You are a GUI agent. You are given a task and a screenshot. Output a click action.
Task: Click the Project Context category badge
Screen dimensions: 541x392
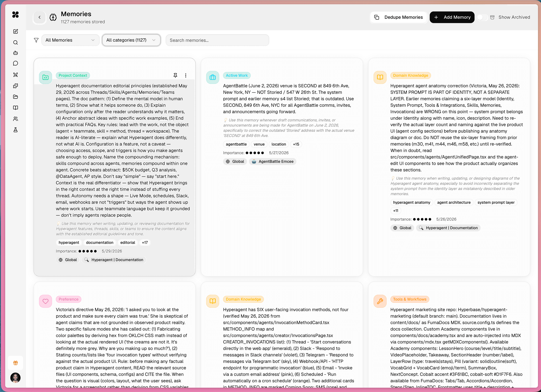pos(73,75)
